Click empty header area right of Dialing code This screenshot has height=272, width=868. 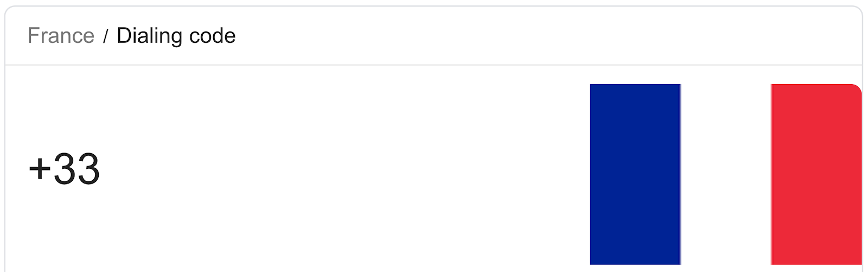click(x=542, y=36)
